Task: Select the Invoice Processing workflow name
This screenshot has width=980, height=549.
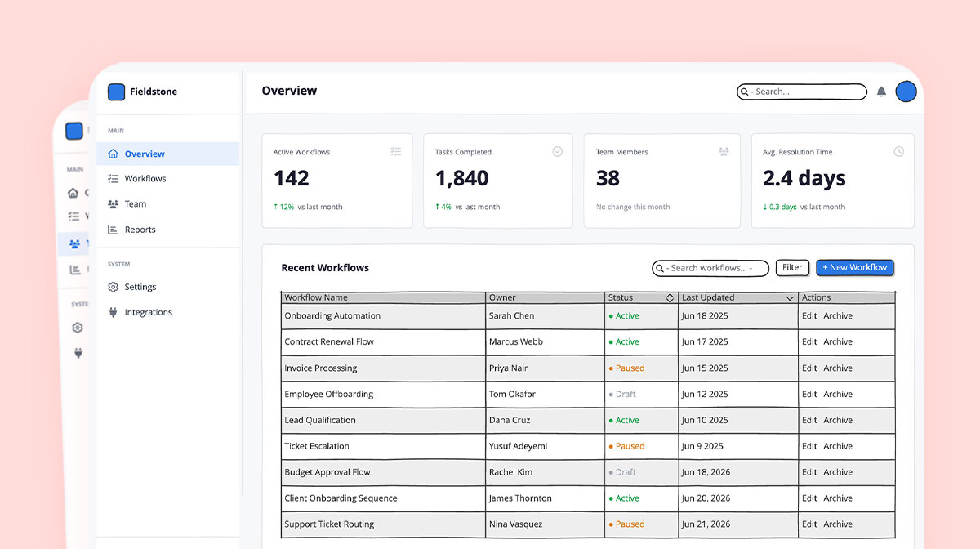Action: tap(321, 368)
